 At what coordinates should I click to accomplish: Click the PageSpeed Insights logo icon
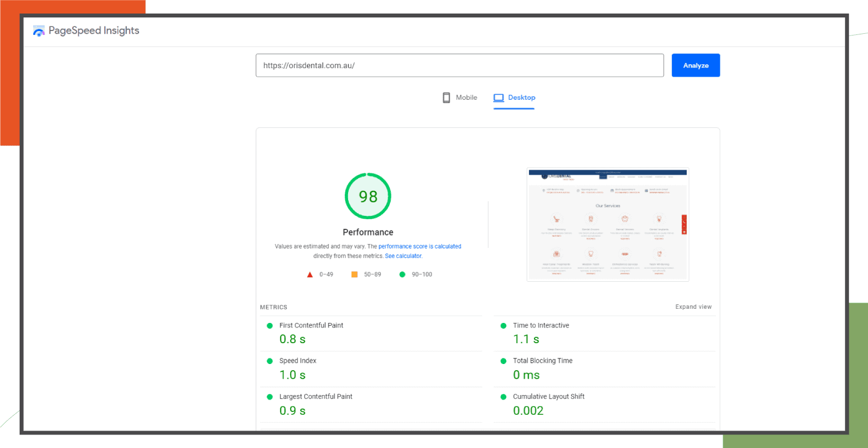39,31
